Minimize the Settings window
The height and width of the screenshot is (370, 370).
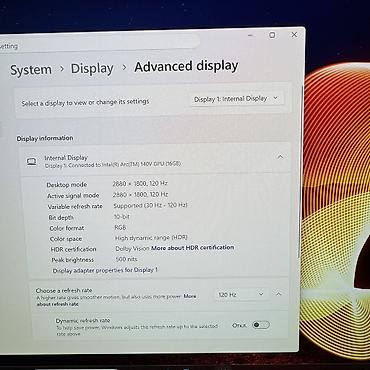click(251, 35)
